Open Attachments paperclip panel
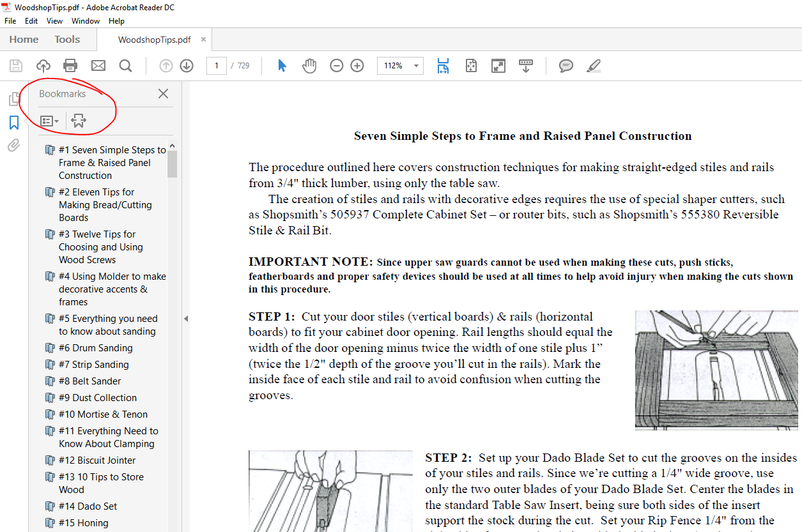 tap(14, 146)
